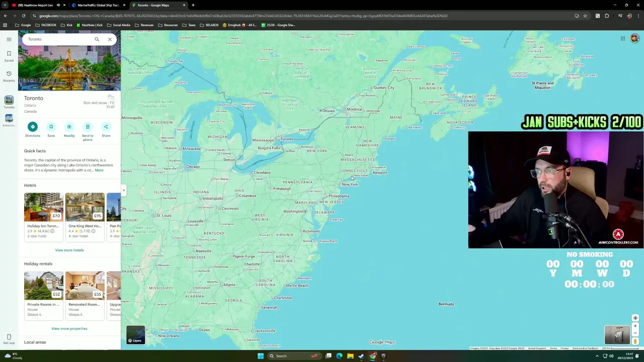The height and width of the screenshot is (362, 644).
Task: Open the tab search dropdown
Action: (x=5, y=5)
